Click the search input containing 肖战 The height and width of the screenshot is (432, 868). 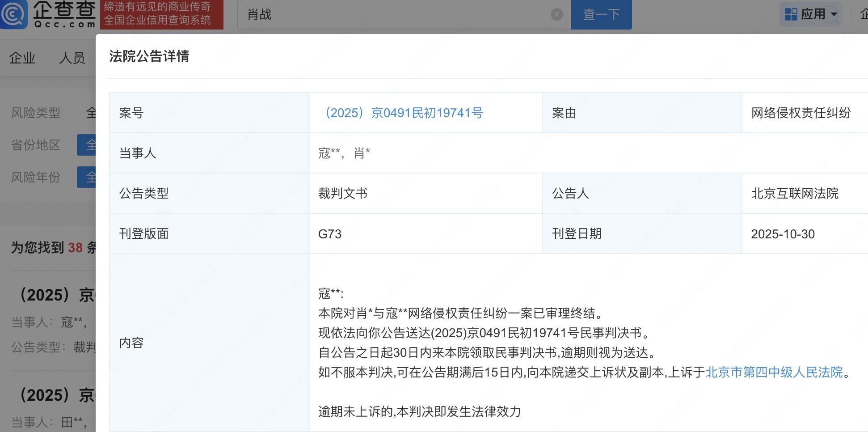393,14
